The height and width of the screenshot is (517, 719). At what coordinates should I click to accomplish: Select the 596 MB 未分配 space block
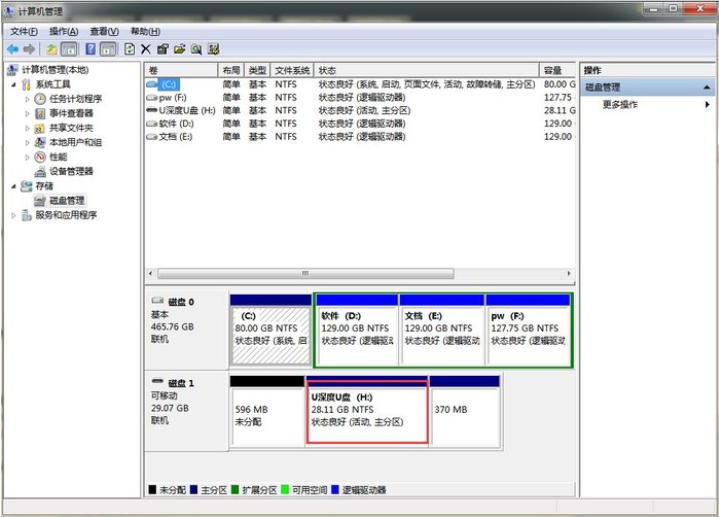click(x=267, y=411)
